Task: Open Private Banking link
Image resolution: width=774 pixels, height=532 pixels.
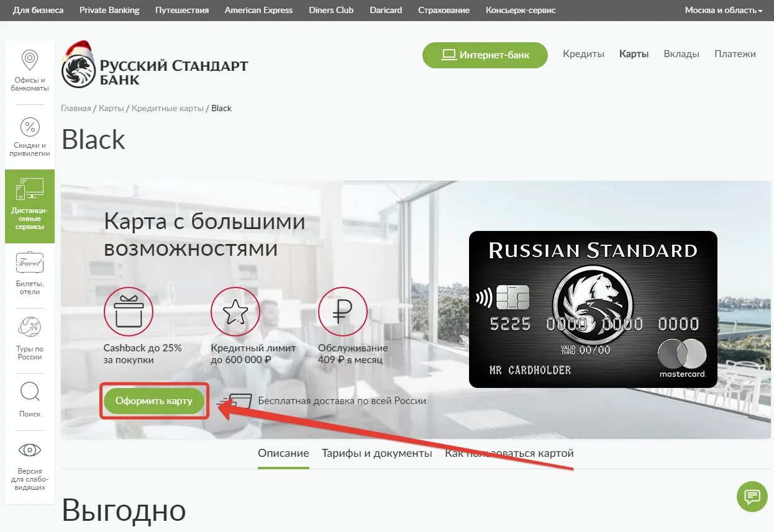Action: tap(109, 11)
